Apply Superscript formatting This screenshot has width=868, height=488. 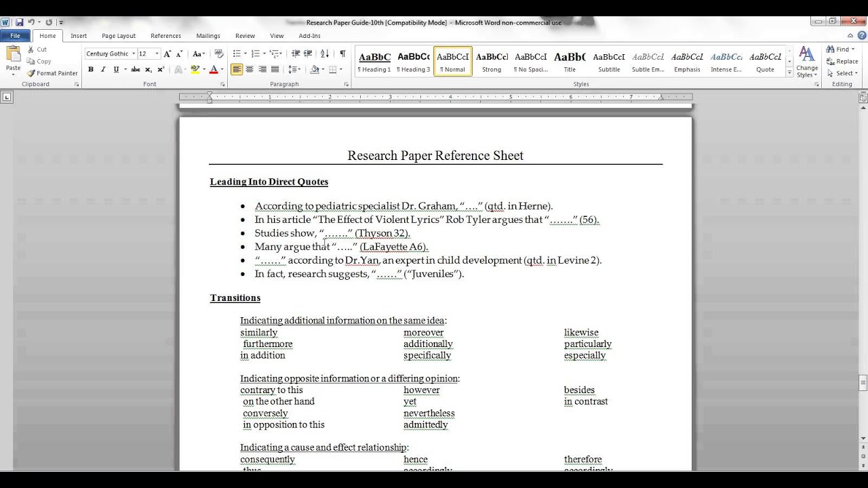click(161, 69)
